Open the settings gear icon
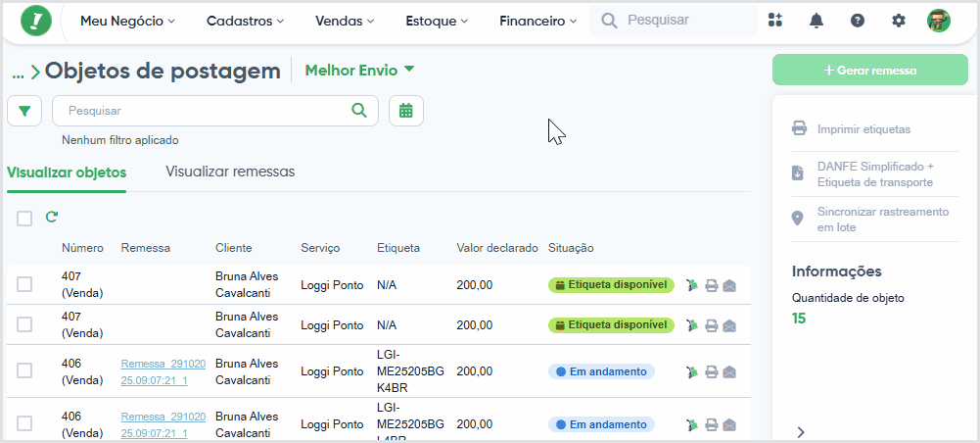Viewport: 980px width, 443px height. tap(898, 21)
